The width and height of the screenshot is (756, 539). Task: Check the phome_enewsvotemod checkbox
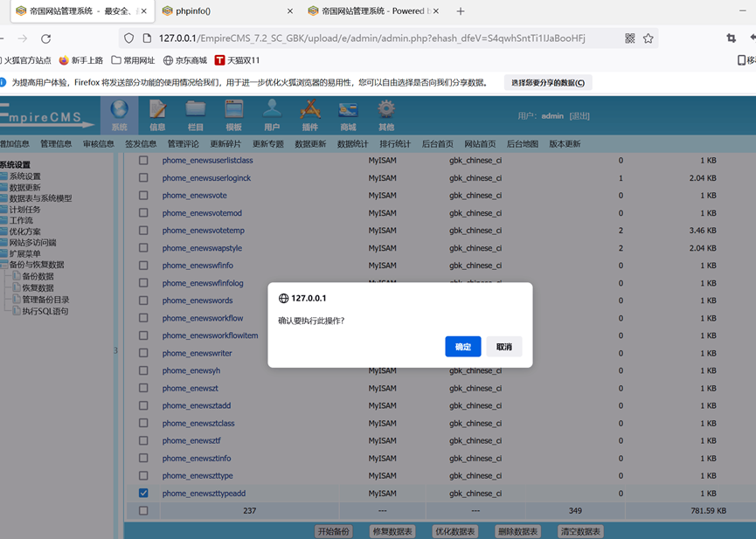143,212
